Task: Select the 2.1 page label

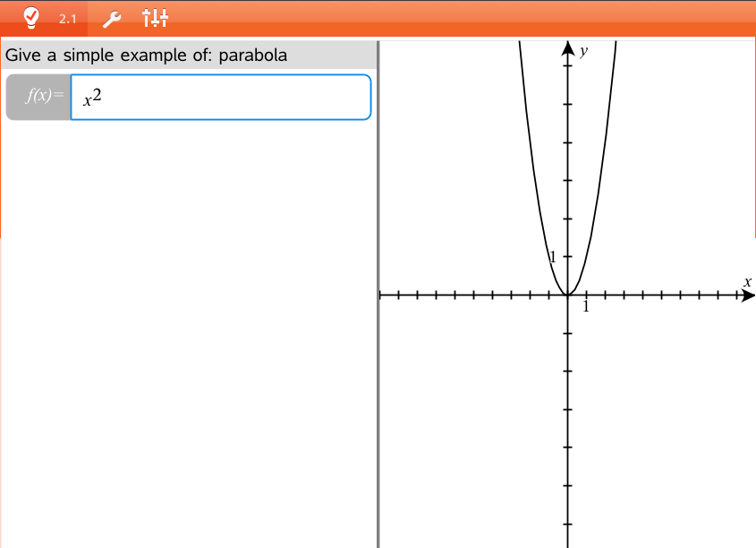Action: 68,18
